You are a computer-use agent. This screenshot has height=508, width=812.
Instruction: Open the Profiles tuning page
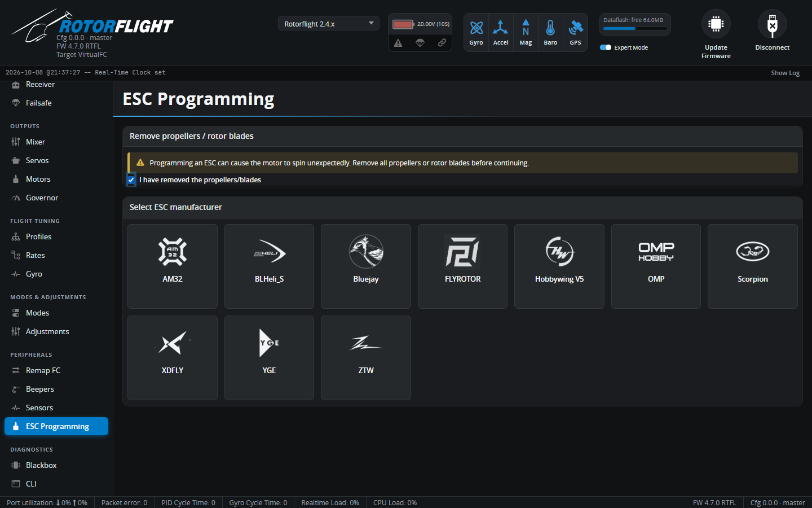pyautogui.click(x=56, y=237)
